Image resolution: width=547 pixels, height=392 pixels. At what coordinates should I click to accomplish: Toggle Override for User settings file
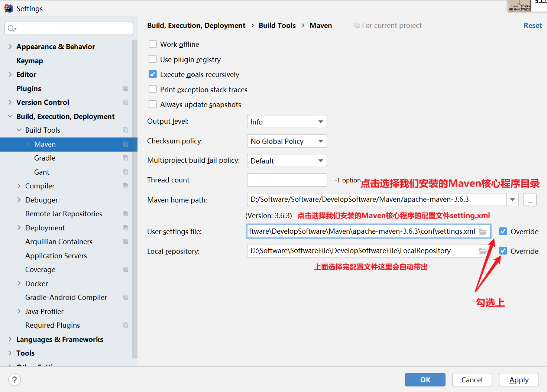pyautogui.click(x=503, y=231)
